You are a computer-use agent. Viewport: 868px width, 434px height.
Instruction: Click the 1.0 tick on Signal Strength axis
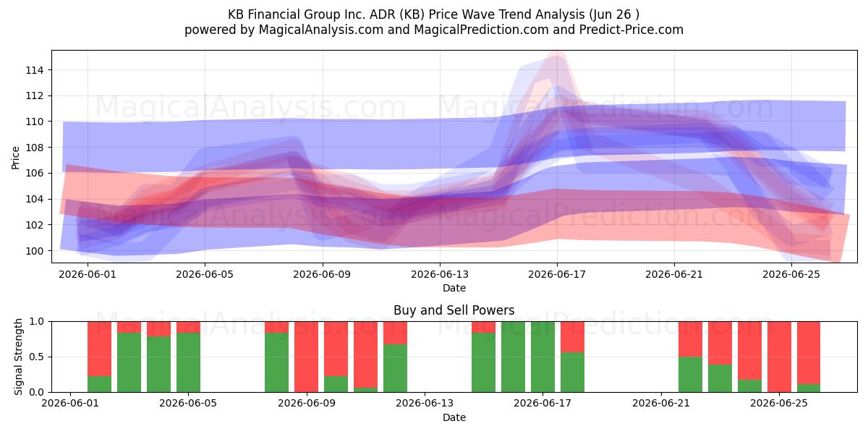pyautogui.click(x=36, y=321)
